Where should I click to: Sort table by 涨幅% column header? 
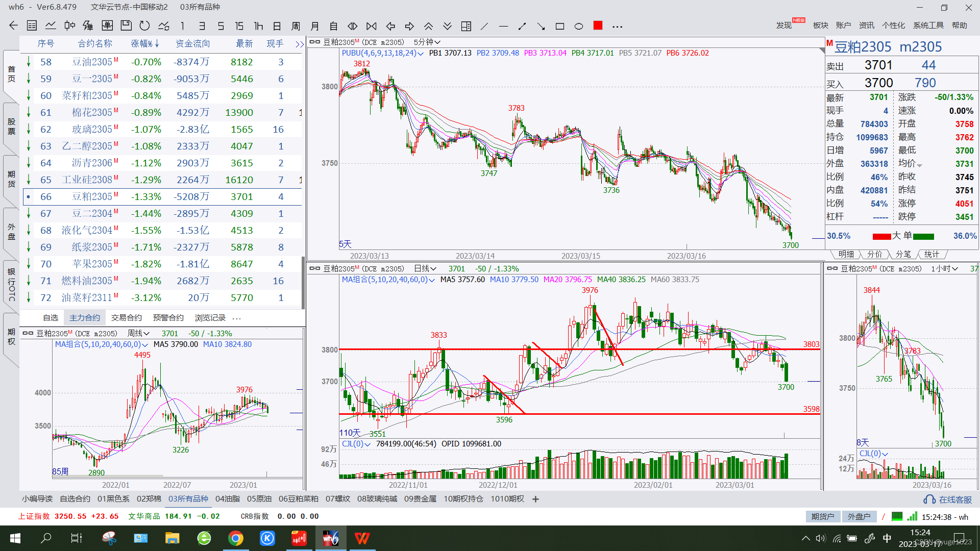point(145,44)
